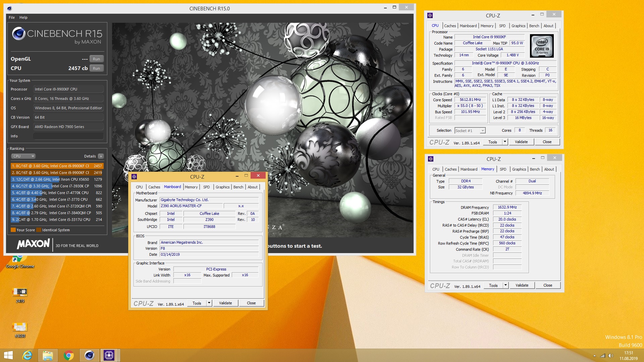Click the CPU-Z chip icon in top window title
This screenshot has height=362, width=644.
pyautogui.click(x=430, y=15)
